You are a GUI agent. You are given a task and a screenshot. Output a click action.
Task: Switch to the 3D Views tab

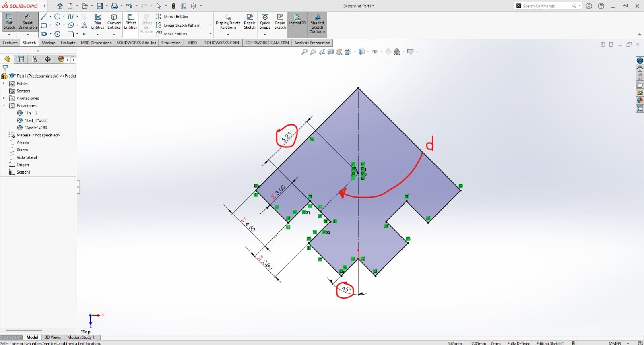tap(53, 337)
